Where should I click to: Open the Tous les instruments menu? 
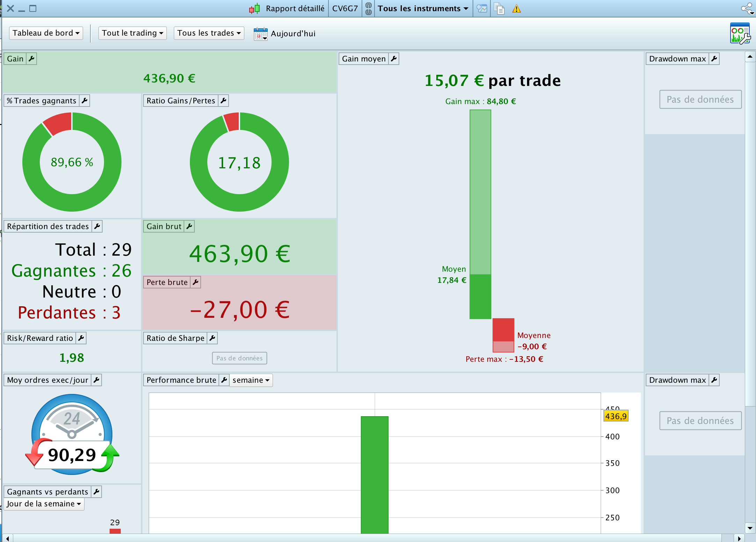423,9
